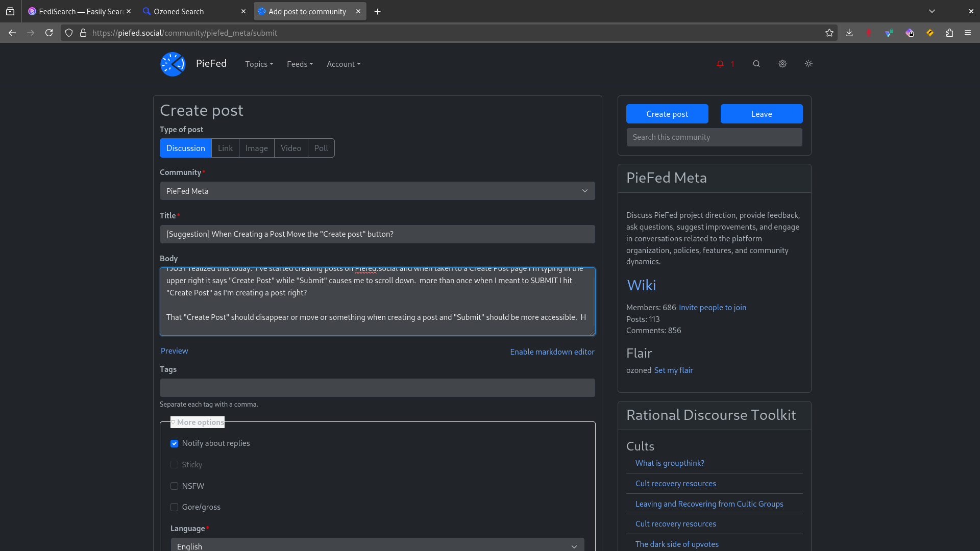Open the browser downloads icon
This screenshot has height=551, width=980.
coord(849,33)
